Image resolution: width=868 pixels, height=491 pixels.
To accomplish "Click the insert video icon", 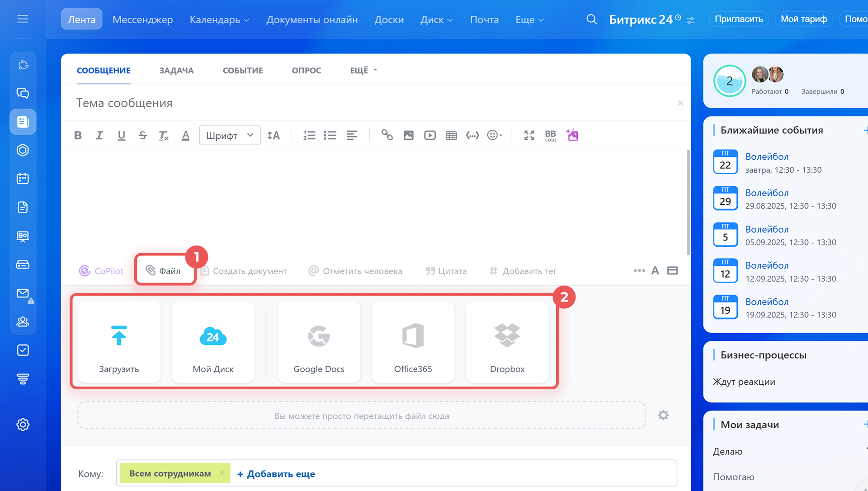I will click(x=430, y=135).
